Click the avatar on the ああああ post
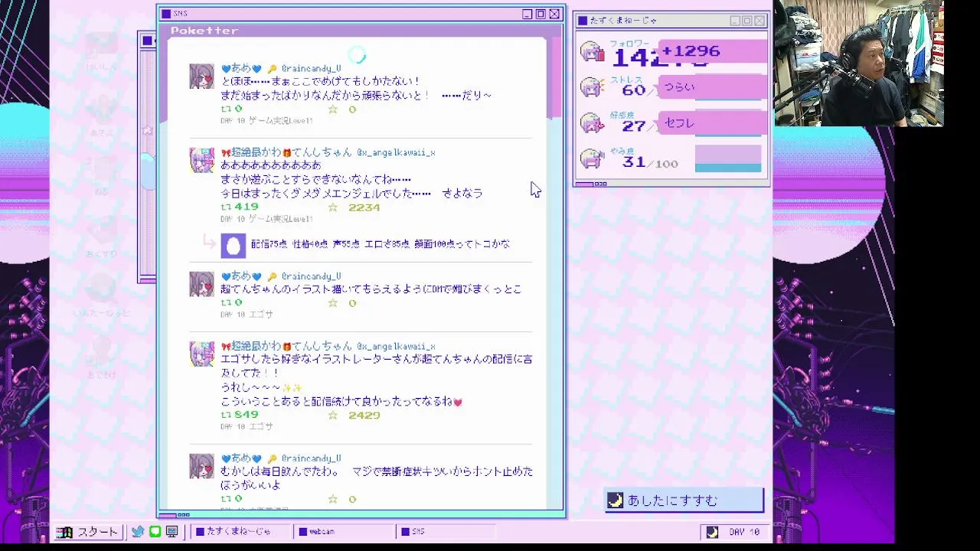This screenshot has width=980, height=551. point(202,161)
